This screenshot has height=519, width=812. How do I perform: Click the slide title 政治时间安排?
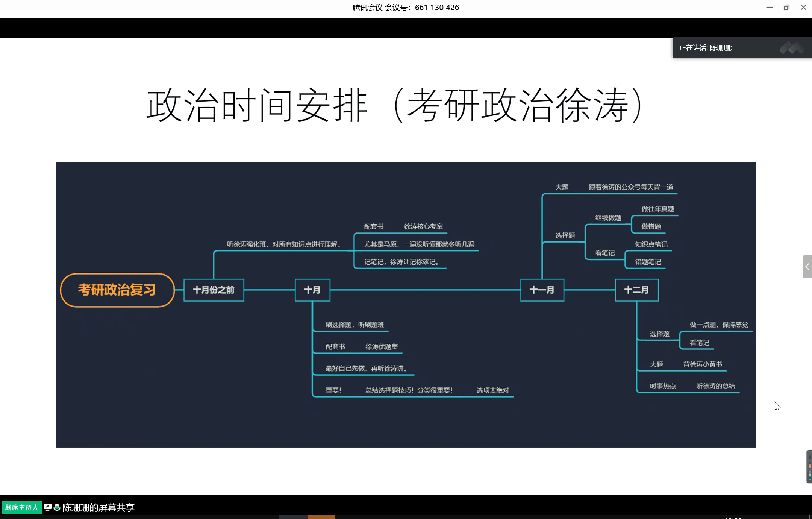point(257,105)
